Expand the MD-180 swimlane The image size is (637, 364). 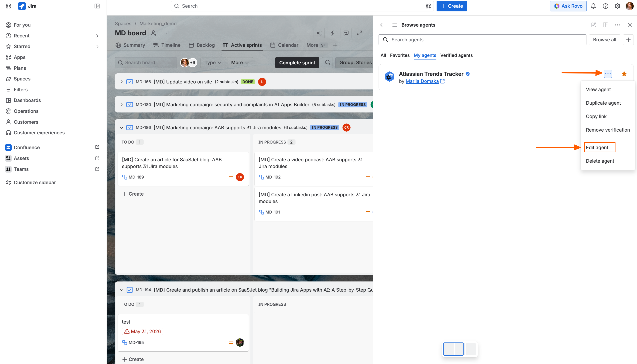click(x=121, y=104)
